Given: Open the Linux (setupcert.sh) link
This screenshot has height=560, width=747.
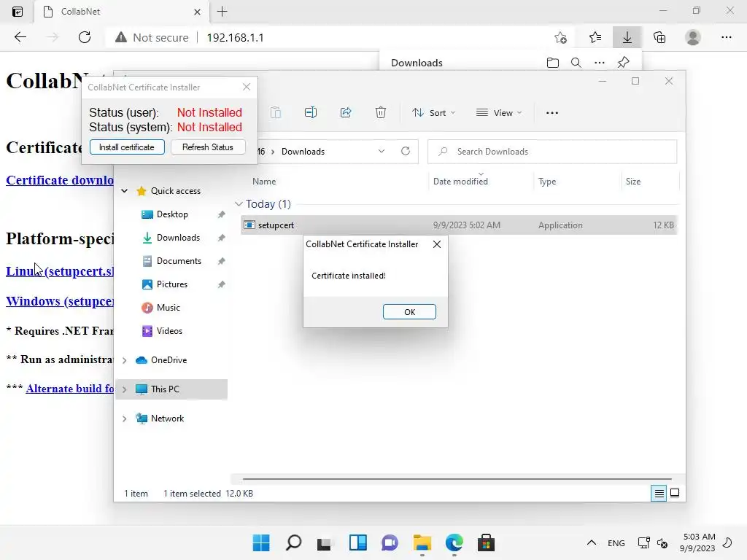Looking at the screenshot, I should (x=60, y=271).
